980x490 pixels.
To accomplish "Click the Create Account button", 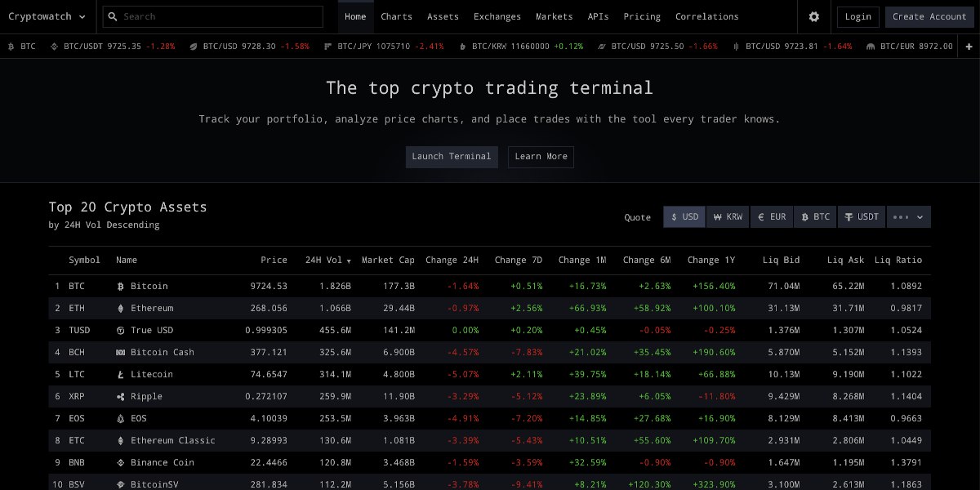I will [x=929, y=16].
